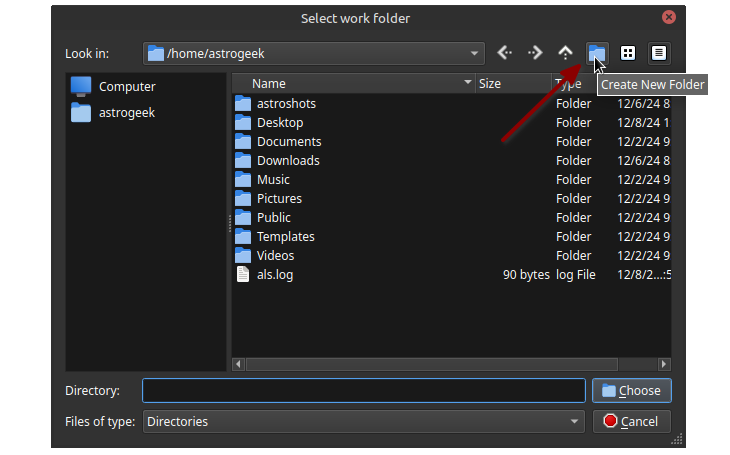Click Folder type cell in Music row

pos(574,179)
